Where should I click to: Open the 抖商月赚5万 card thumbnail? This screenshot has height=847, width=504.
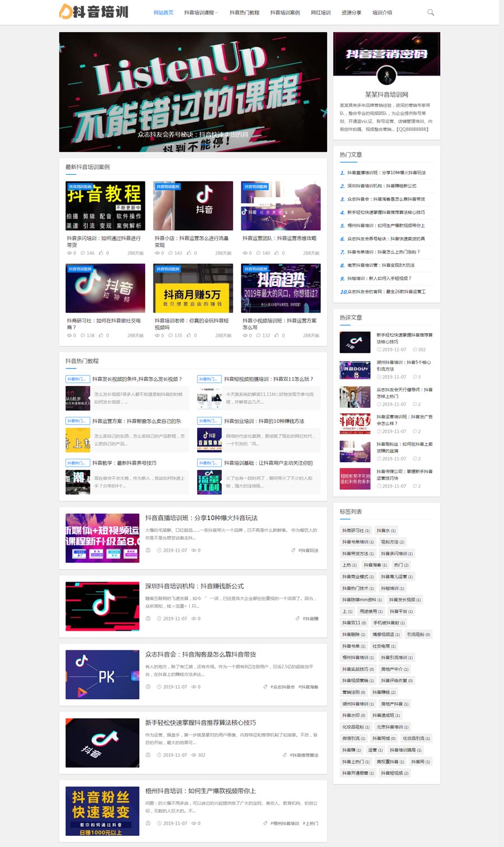[193, 288]
